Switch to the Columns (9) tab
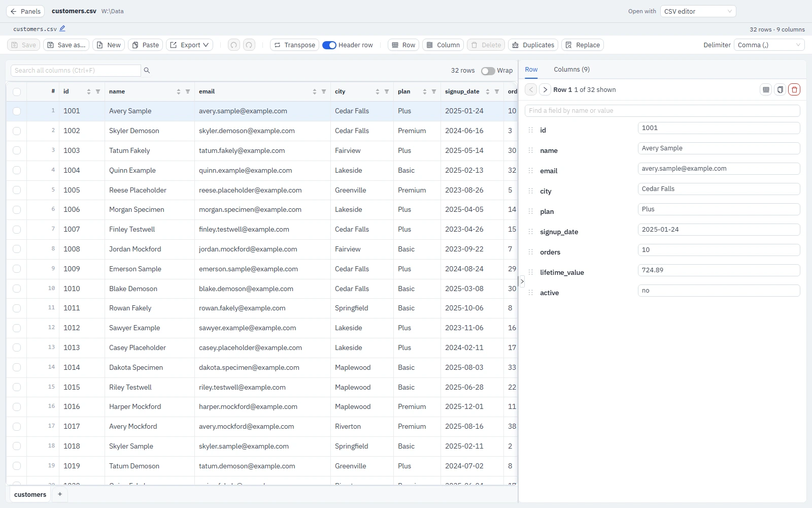This screenshot has width=812, height=508. [x=571, y=70]
